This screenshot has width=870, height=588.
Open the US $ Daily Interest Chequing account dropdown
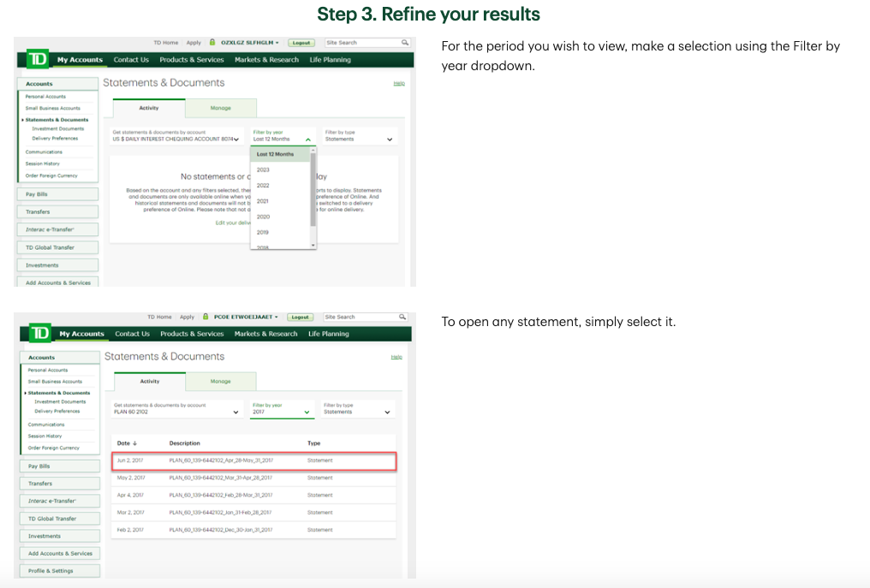click(177, 136)
